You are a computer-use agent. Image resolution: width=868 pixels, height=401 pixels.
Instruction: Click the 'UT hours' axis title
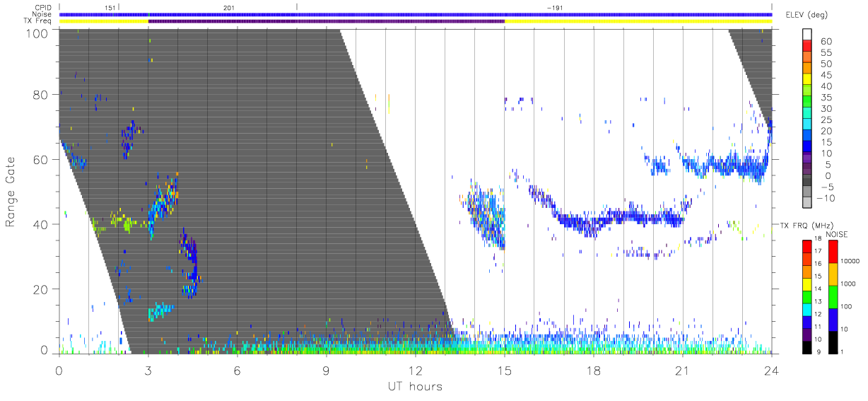[x=415, y=386]
